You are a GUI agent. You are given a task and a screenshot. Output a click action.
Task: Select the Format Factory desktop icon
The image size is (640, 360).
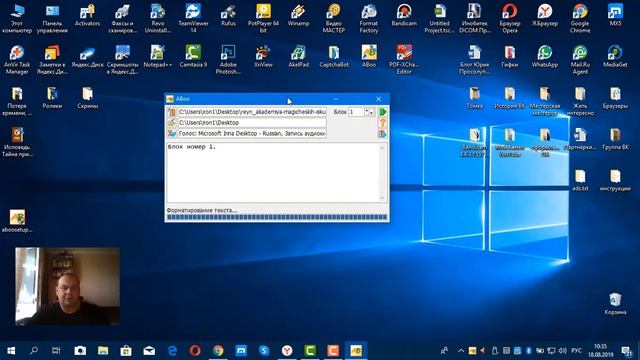click(369, 18)
